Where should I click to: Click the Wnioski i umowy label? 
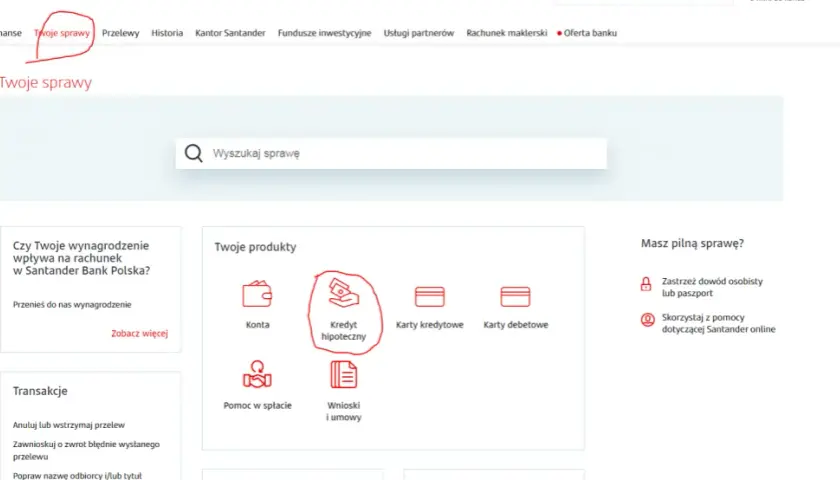pyautogui.click(x=343, y=411)
